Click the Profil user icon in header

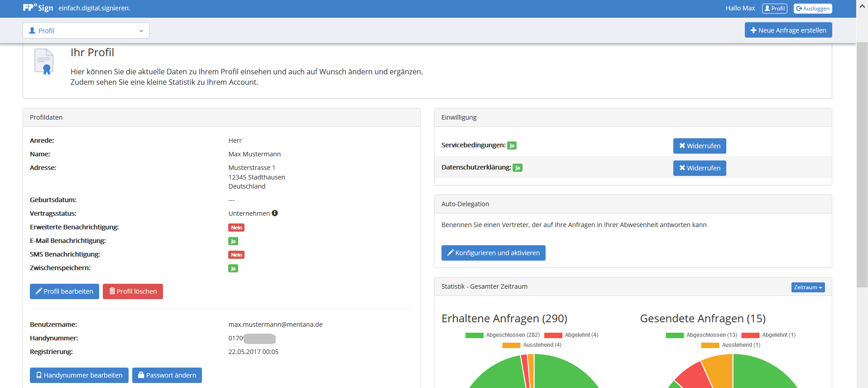tap(774, 9)
